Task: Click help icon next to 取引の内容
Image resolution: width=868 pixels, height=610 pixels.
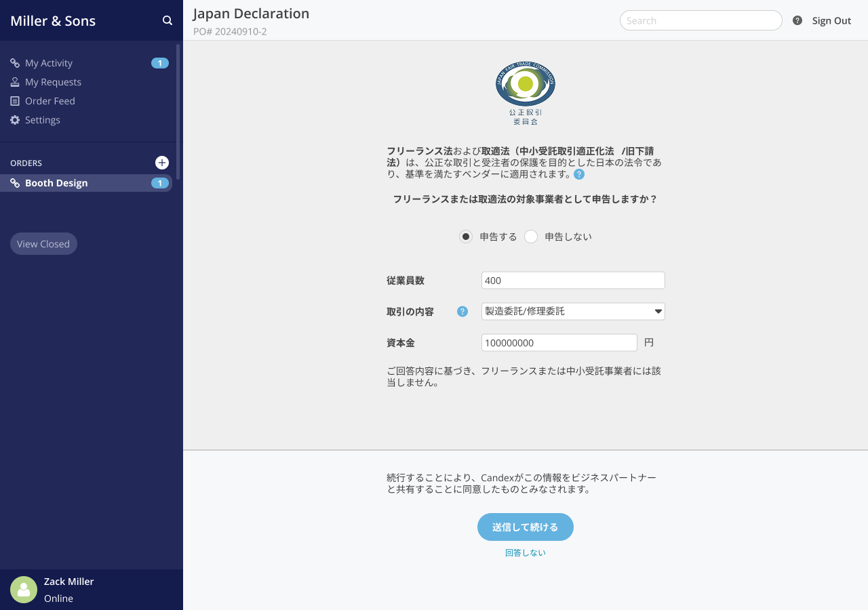Action: (x=462, y=312)
